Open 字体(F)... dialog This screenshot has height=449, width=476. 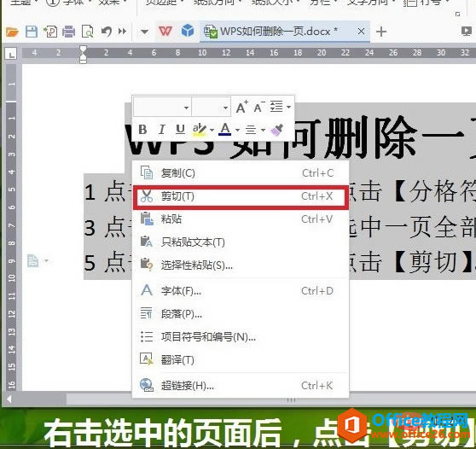coord(241,291)
